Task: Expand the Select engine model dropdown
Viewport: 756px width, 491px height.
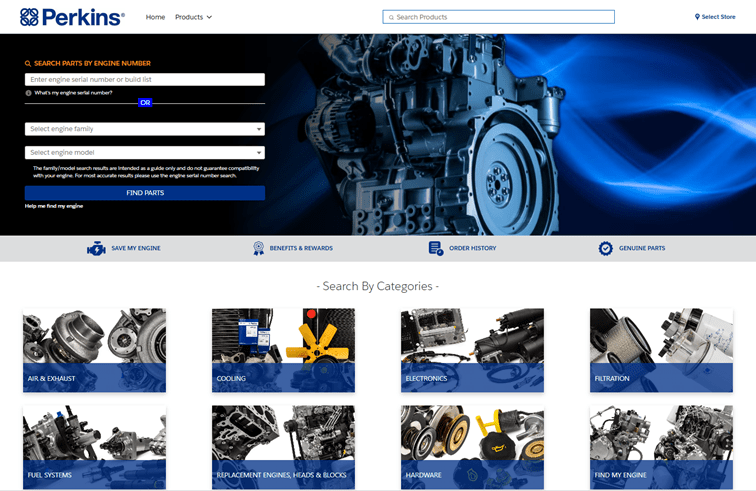Action: pyautogui.click(x=144, y=153)
